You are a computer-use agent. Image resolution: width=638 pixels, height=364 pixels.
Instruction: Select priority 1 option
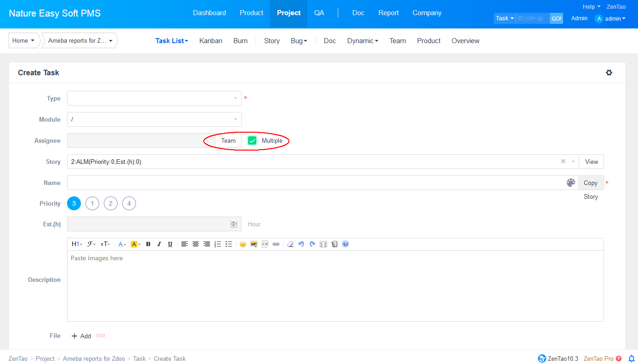pos(92,203)
